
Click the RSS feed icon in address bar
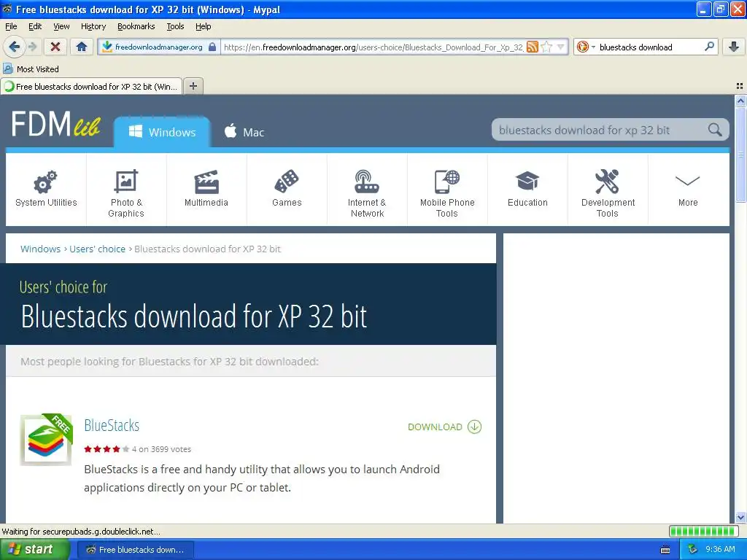coord(532,47)
